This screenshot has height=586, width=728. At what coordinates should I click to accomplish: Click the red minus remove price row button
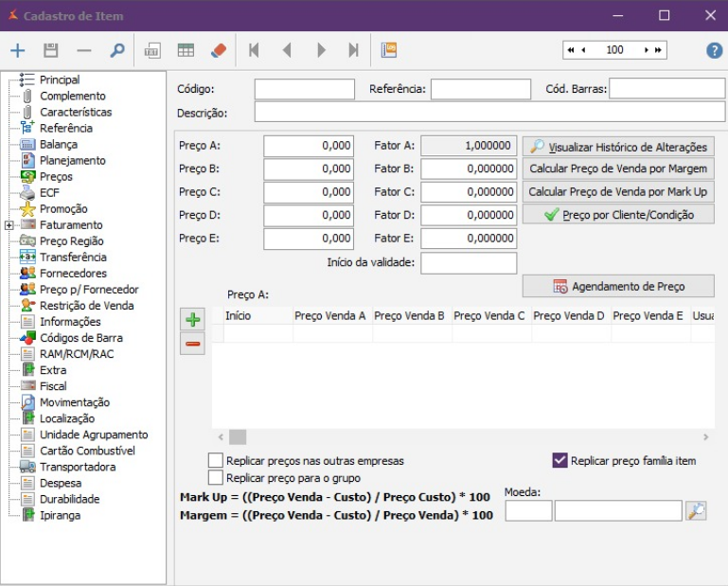point(193,344)
